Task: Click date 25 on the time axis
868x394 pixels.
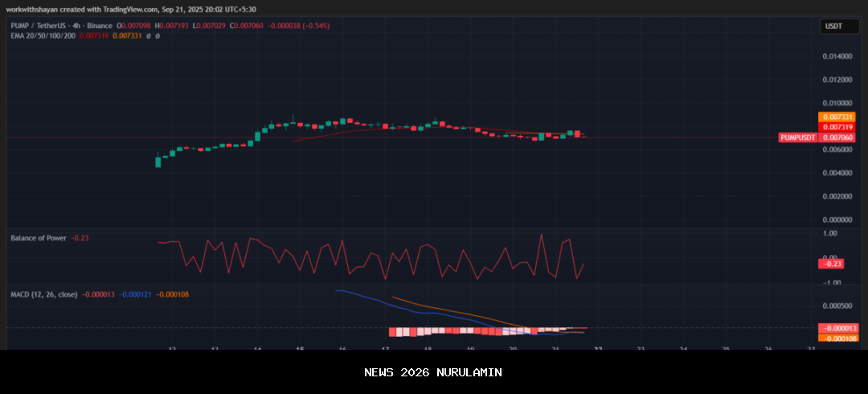Action: [726, 348]
